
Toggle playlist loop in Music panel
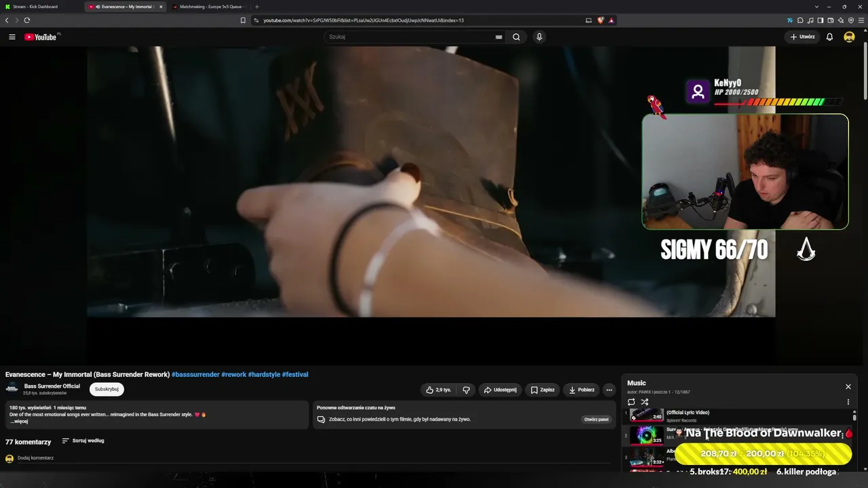click(x=631, y=402)
